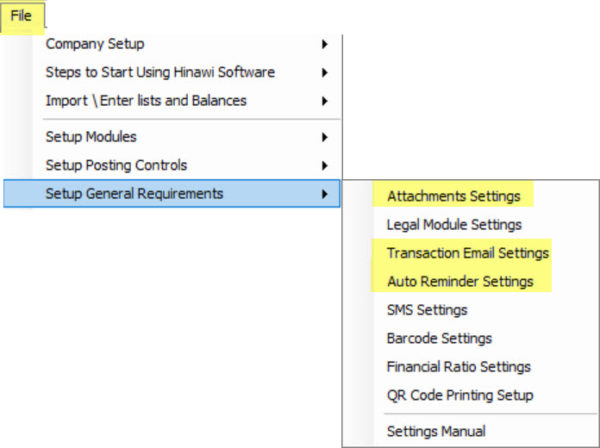Viewport: 600px width, 448px height.
Task: Expand the Company Setup submenu arrow
Action: 324,44
